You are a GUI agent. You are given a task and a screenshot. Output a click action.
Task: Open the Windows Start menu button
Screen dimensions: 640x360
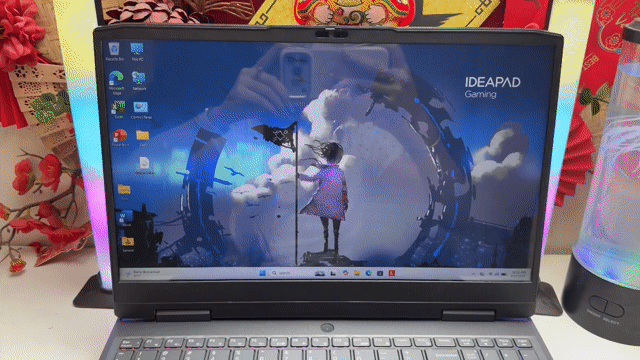[262, 273]
